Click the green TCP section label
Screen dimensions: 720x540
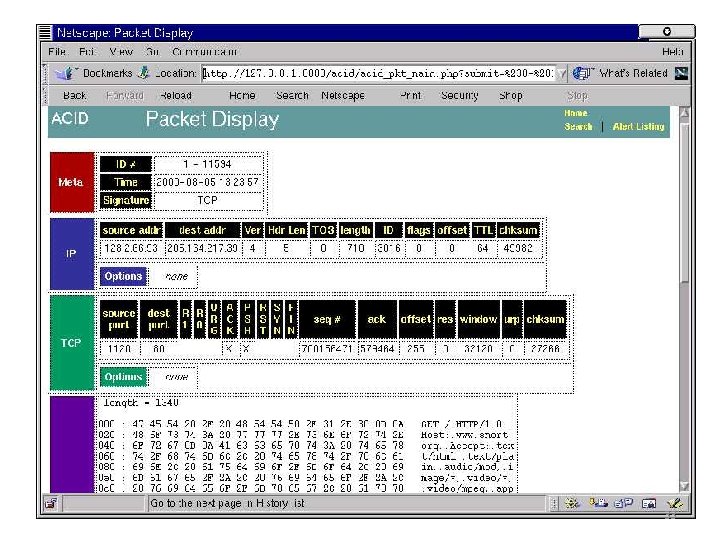coord(72,343)
